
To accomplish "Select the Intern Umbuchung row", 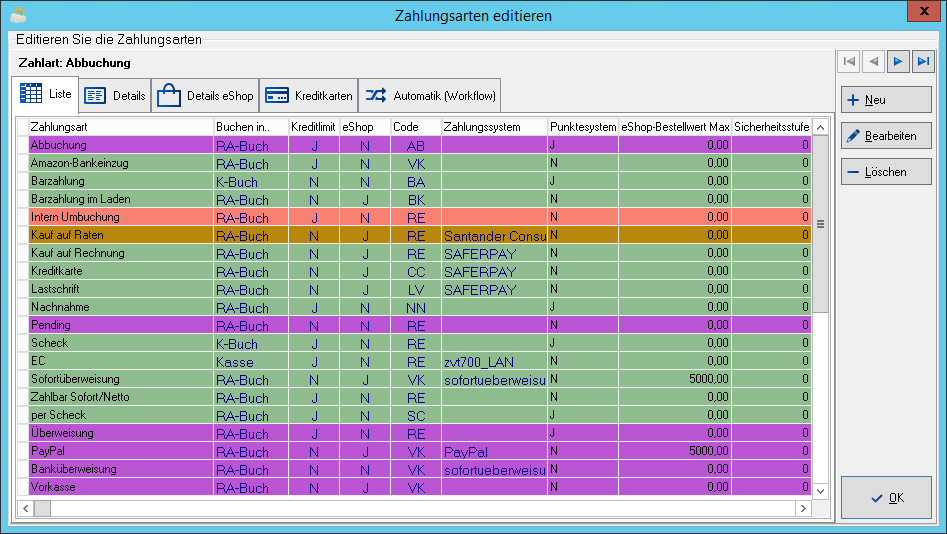I will (x=420, y=217).
